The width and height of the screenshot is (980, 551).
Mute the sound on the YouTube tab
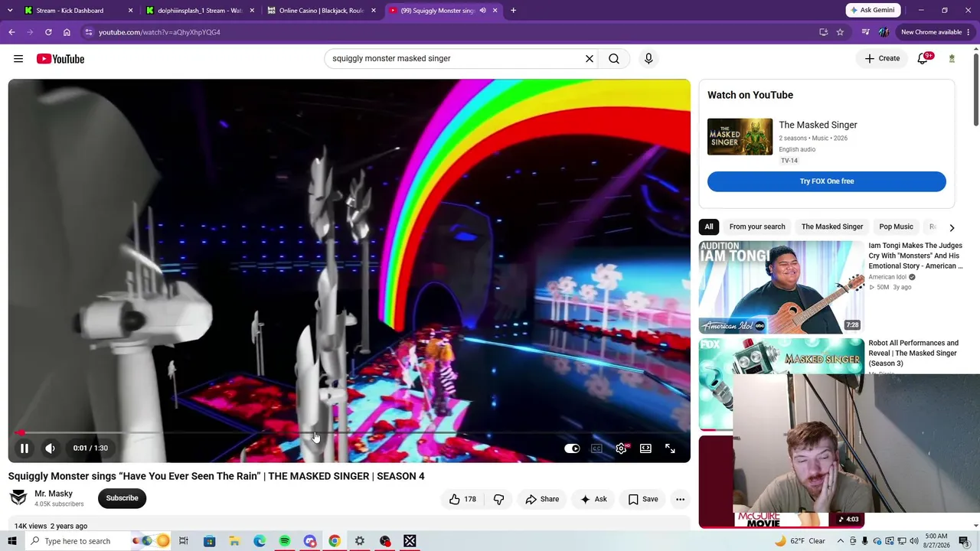click(x=483, y=11)
